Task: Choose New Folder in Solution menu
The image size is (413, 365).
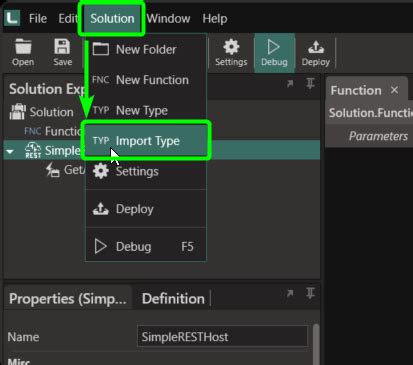Action: click(146, 50)
